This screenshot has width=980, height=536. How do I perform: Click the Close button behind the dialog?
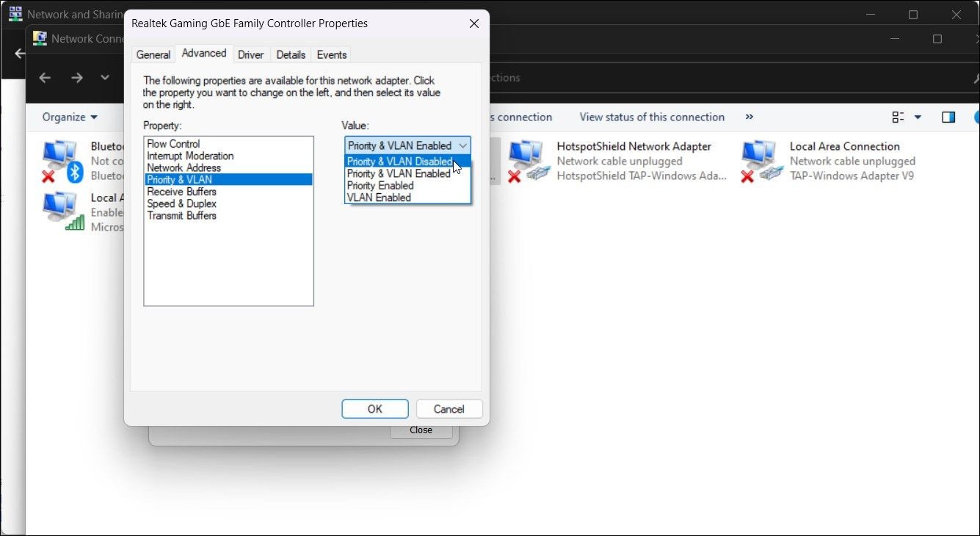tap(421, 430)
